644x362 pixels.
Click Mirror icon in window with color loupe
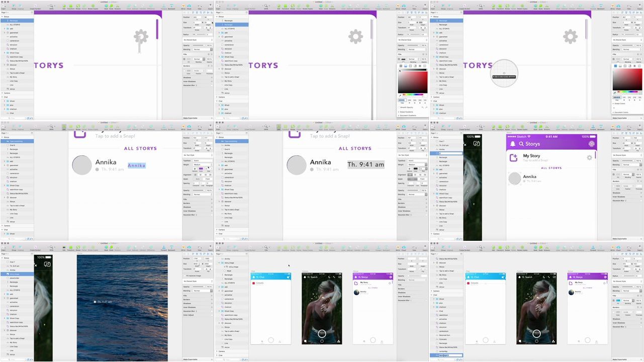point(613,7)
